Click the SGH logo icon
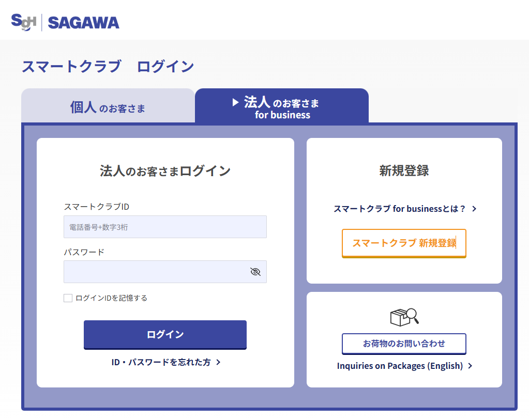Image resolution: width=529 pixels, height=420 pixels. coord(23,21)
